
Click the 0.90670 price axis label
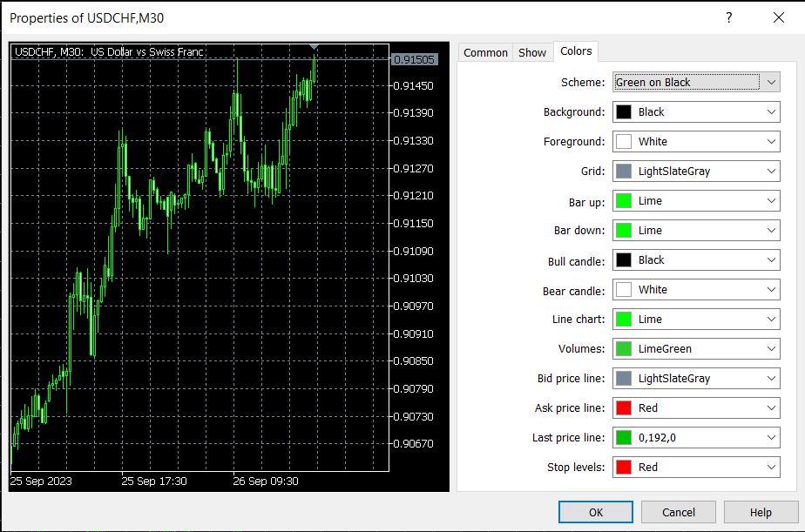(413, 444)
